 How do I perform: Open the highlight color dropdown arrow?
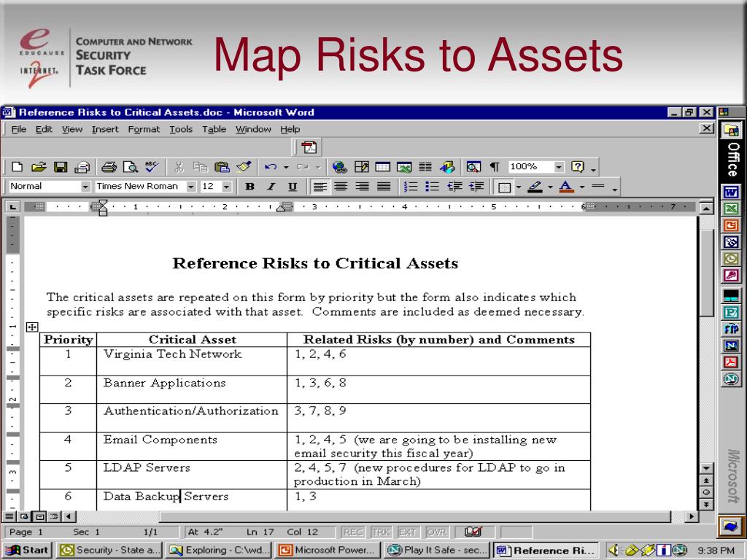tap(550, 187)
